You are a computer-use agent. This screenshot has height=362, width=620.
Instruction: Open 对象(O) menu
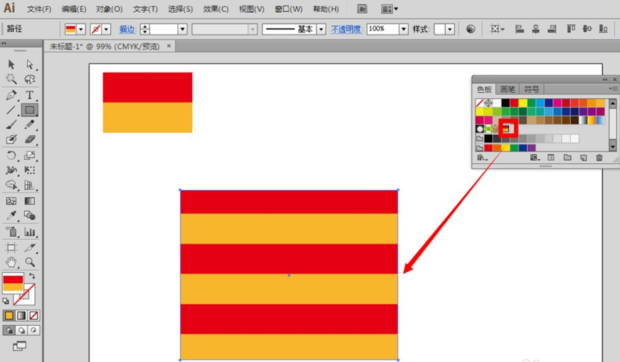tap(109, 9)
